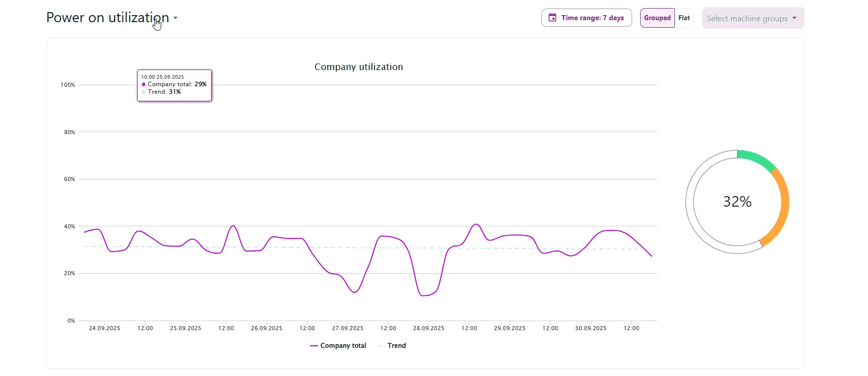
Task: Click the light blue Trend dot in tooltip
Action: pos(144,92)
